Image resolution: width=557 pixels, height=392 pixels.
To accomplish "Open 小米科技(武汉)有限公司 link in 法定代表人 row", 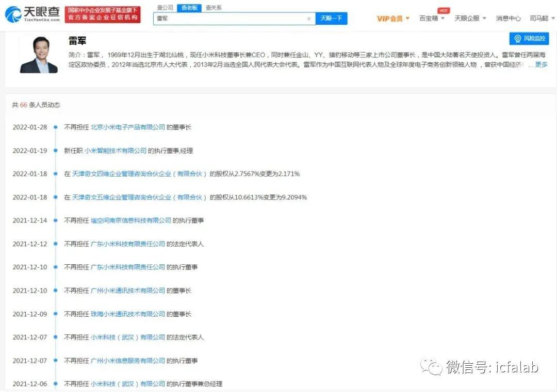I will 128,337.
